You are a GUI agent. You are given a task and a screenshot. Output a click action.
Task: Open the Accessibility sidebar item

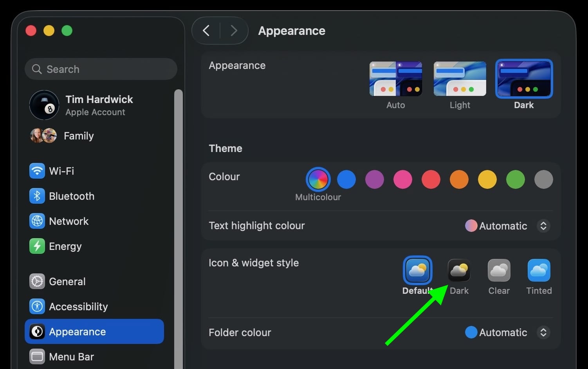point(94,306)
